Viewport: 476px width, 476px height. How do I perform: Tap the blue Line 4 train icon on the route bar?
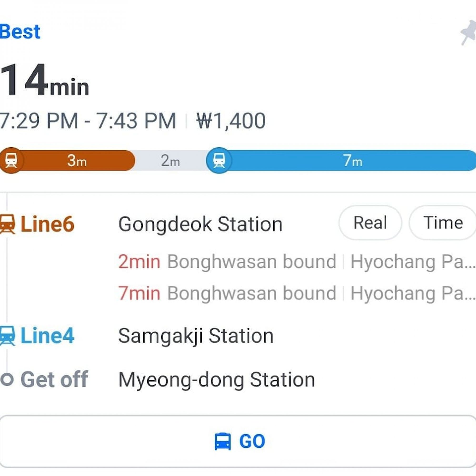(x=219, y=160)
